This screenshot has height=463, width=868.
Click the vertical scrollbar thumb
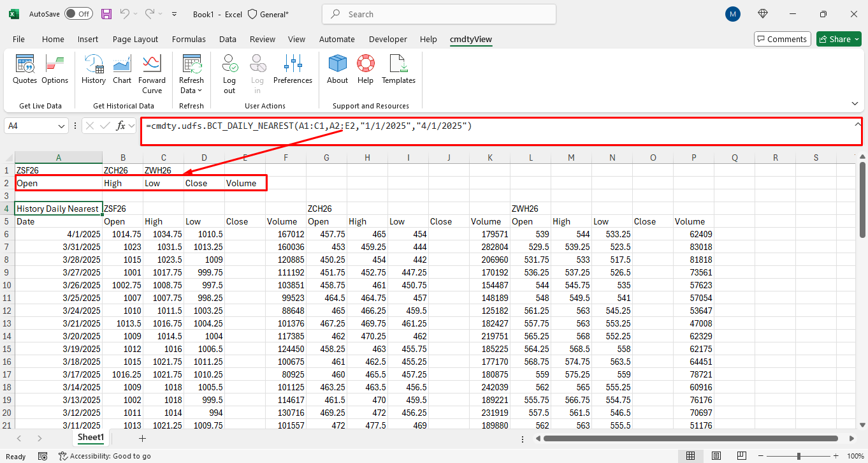pos(862,200)
